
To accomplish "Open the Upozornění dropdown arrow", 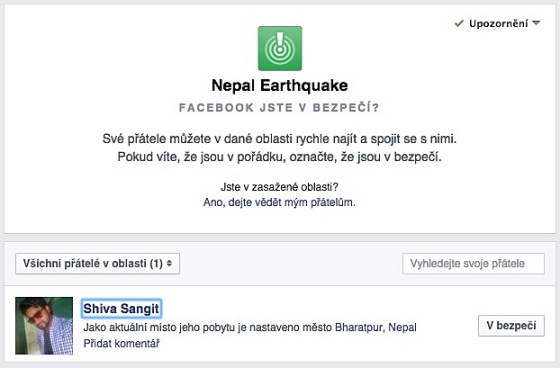I will (536, 23).
